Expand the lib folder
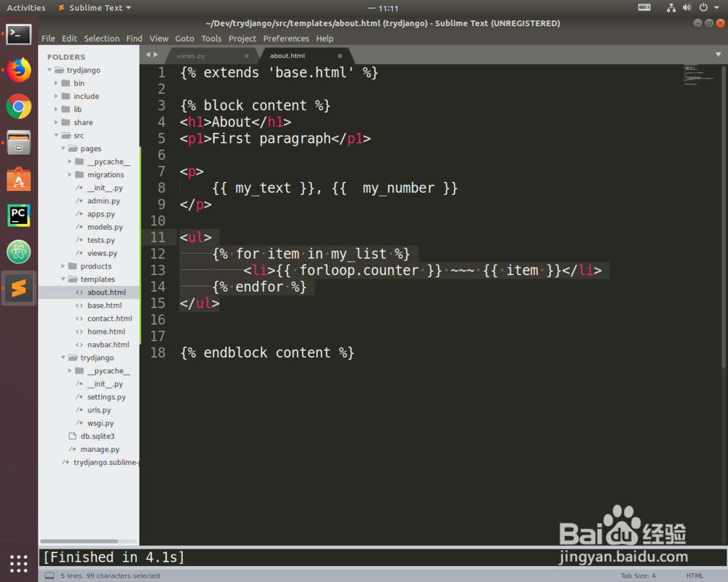Screen dimensions: 728x582 tap(56, 109)
